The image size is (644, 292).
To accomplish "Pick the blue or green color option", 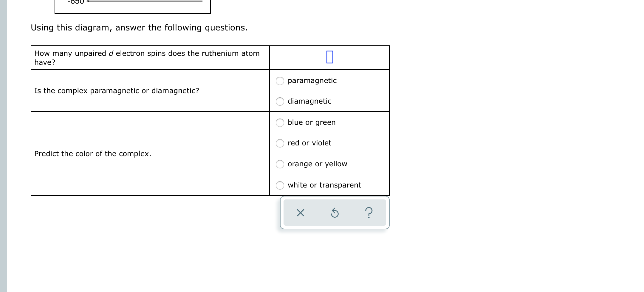I will 280,122.
